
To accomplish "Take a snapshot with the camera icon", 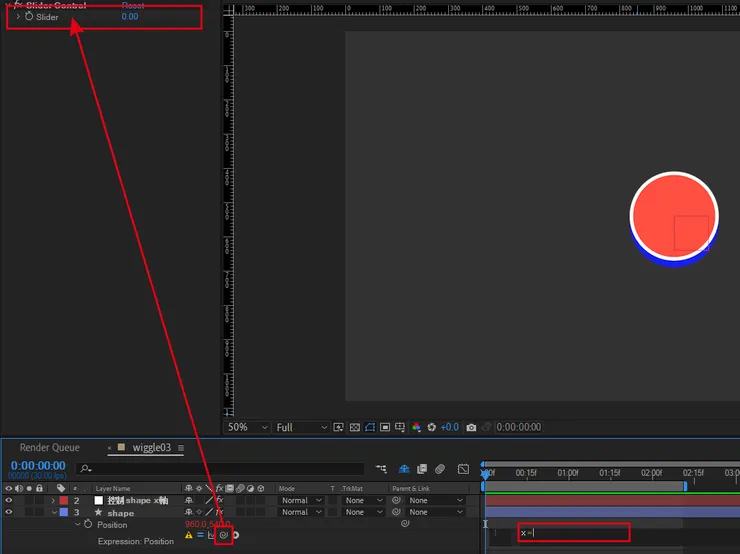I will (471, 427).
